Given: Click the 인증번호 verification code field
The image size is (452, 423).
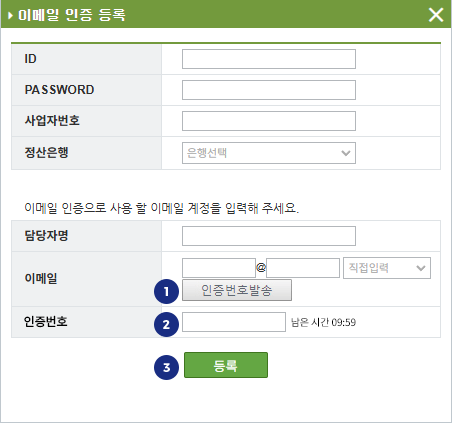Looking at the screenshot, I should point(234,322).
